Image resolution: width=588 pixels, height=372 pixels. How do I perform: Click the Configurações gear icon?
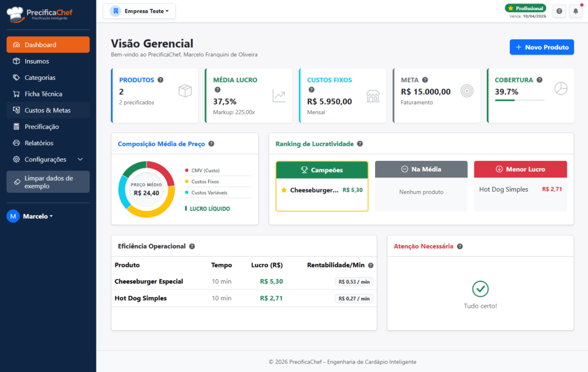pos(16,160)
